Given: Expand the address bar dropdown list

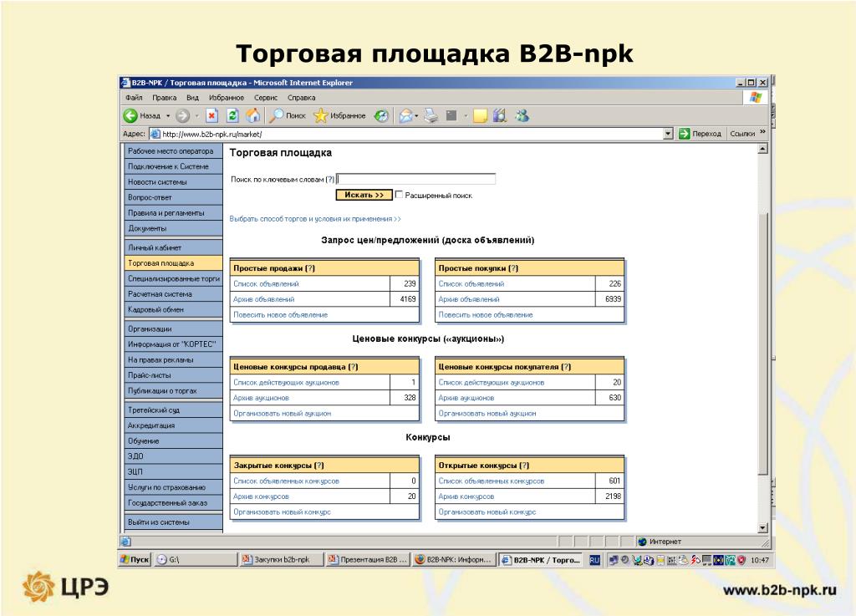Looking at the screenshot, I should coord(668,134).
